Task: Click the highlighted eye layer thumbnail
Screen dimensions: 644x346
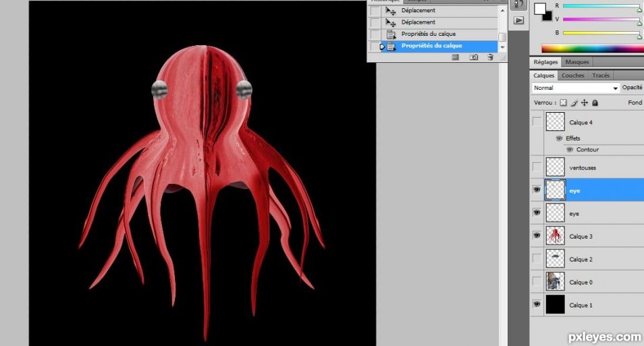Action: pos(556,190)
